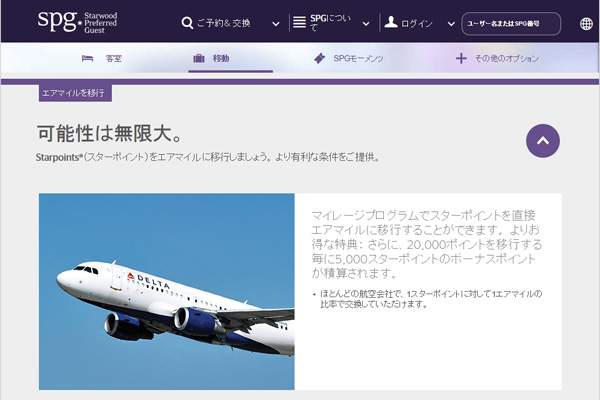Click the globe language icon
600x400 pixels.
[586, 24]
